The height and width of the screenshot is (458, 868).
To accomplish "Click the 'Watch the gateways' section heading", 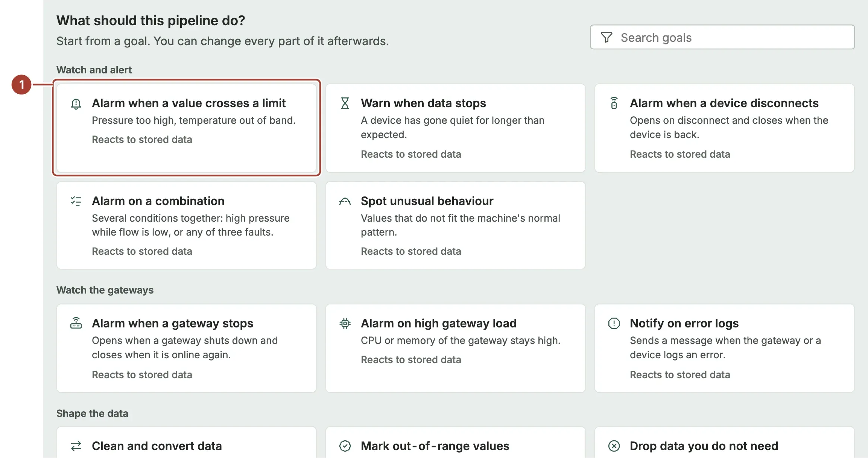I will click(105, 290).
